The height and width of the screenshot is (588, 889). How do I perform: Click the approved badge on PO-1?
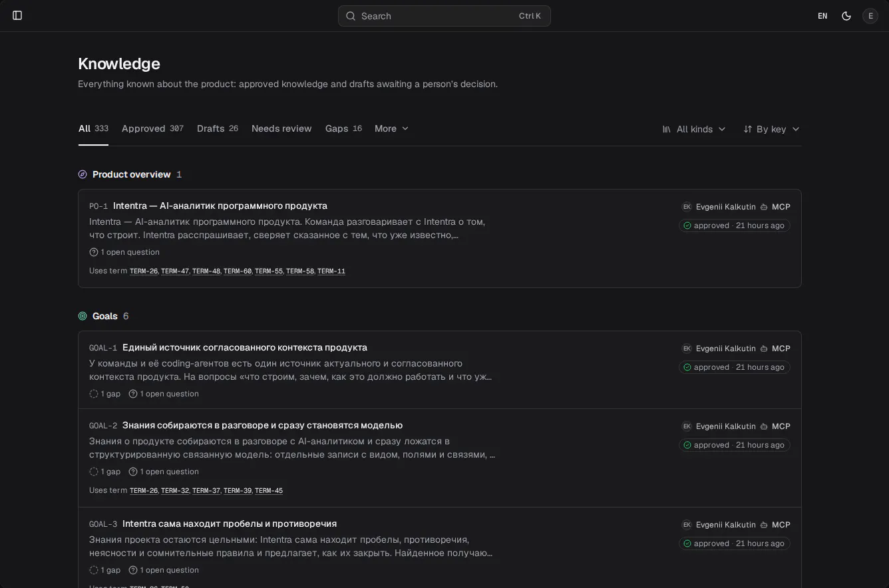pos(735,225)
